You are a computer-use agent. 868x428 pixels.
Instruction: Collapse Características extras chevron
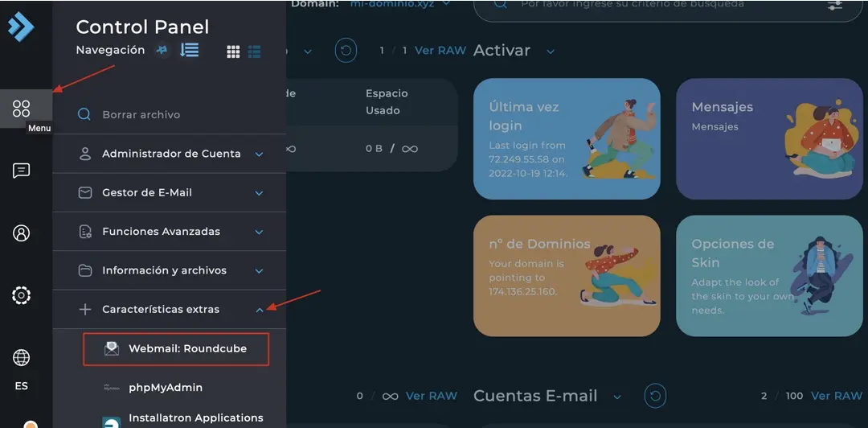pyautogui.click(x=259, y=310)
